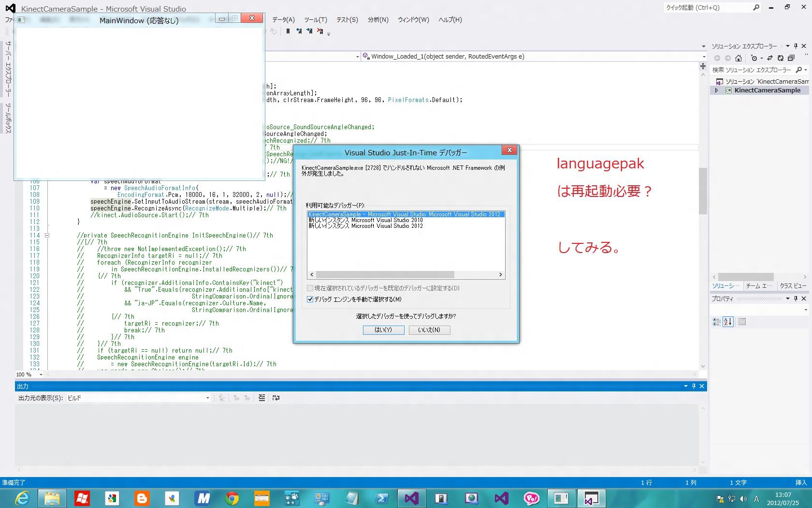This screenshot has width=812, height=508.
Task: Open Google Chrome from the taskbar
Action: 232,498
